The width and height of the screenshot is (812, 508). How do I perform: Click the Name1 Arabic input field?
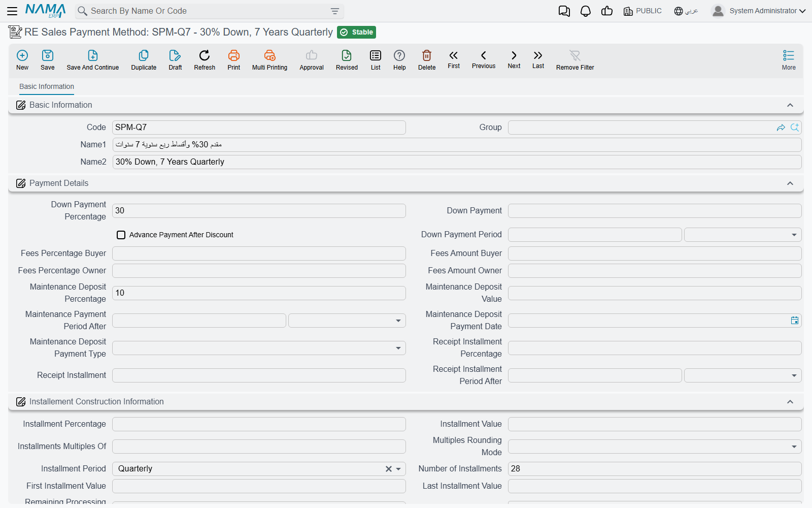click(x=457, y=145)
